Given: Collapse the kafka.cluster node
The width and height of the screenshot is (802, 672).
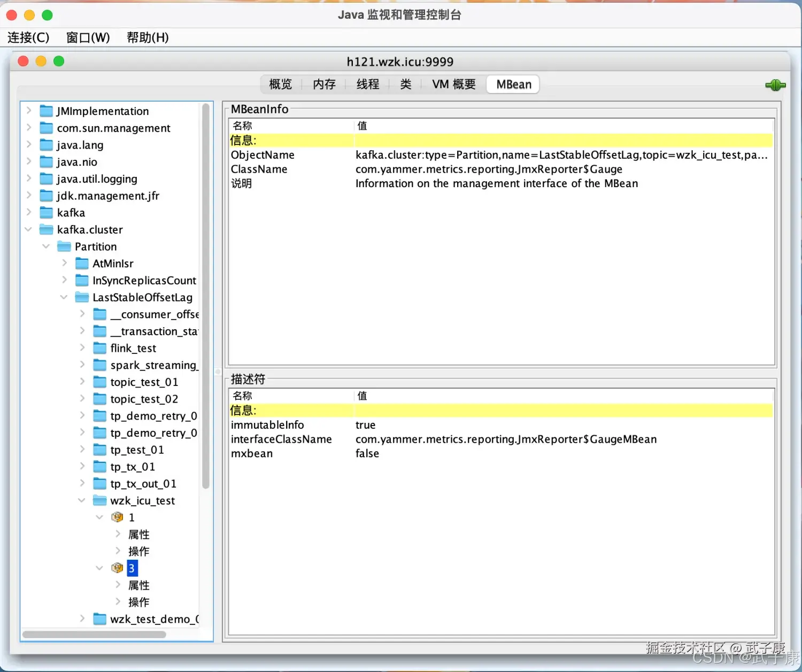Looking at the screenshot, I should click(29, 229).
